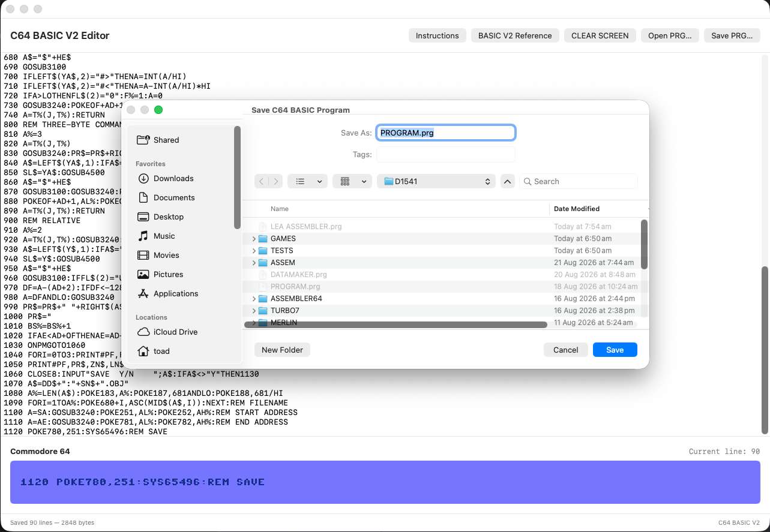This screenshot has height=532, width=770.
Task: Click the Downloads icon in Favorites
Action: click(x=143, y=178)
